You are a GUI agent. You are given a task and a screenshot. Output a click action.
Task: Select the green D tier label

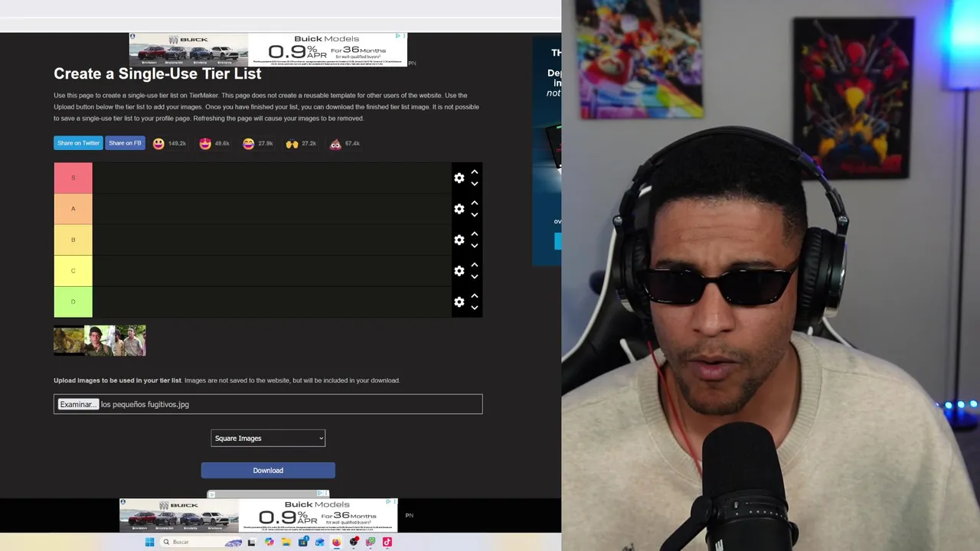(x=73, y=302)
